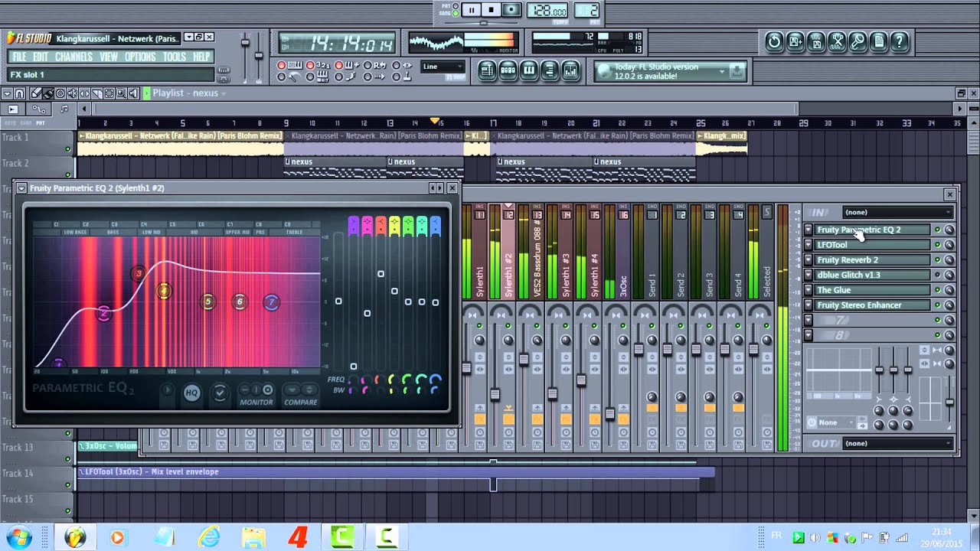Select the playlist zoom tool
The image size is (980, 551).
coord(121,93)
